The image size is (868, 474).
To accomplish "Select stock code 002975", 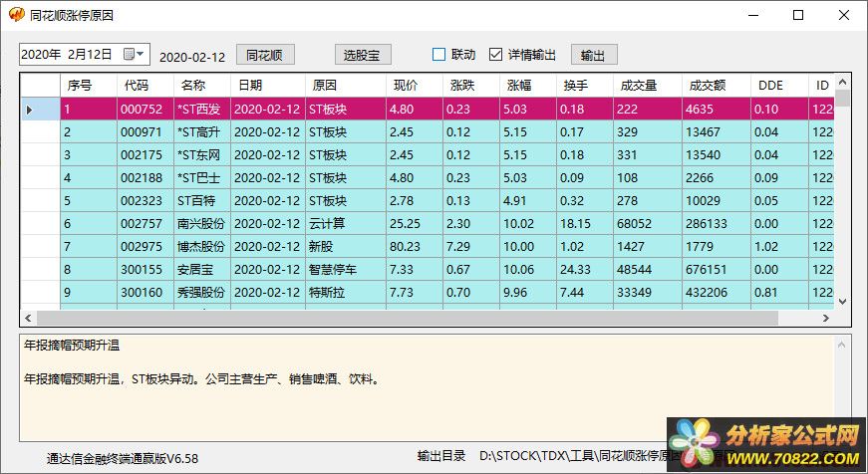I will [145, 246].
